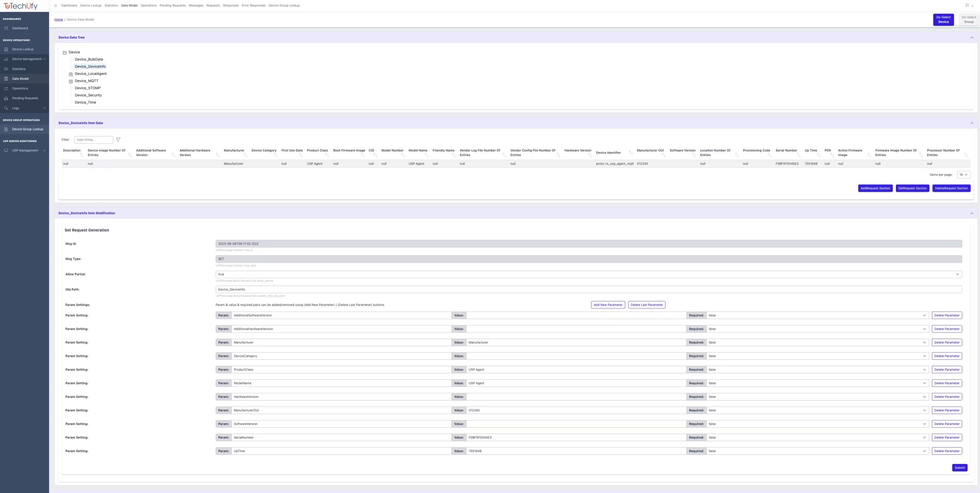Expand the Device_MQTT tree node
980x493 pixels.
(x=71, y=81)
